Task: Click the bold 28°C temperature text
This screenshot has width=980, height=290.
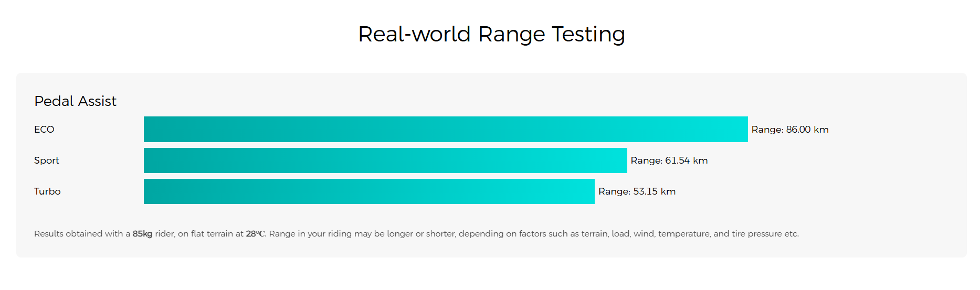Action: pos(255,234)
